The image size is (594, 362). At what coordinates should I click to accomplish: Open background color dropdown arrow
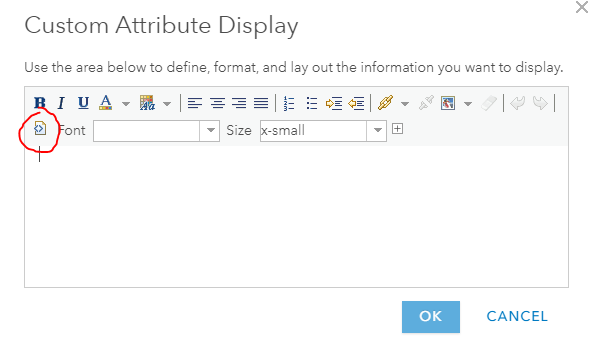click(167, 104)
